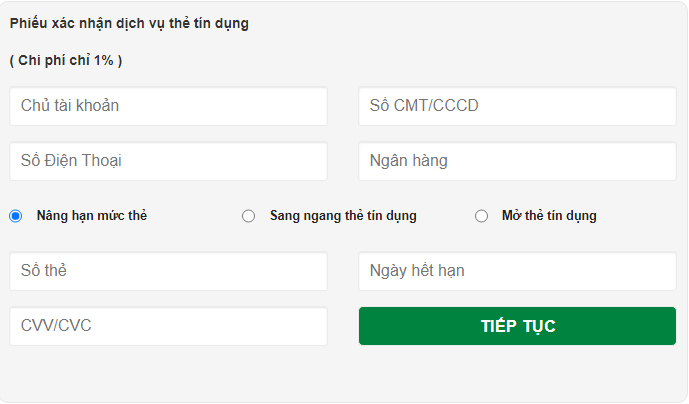The image size is (689, 404).
Task: Click the 'Sang ngang thẻ tín dụng' label text
Action: [343, 216]
